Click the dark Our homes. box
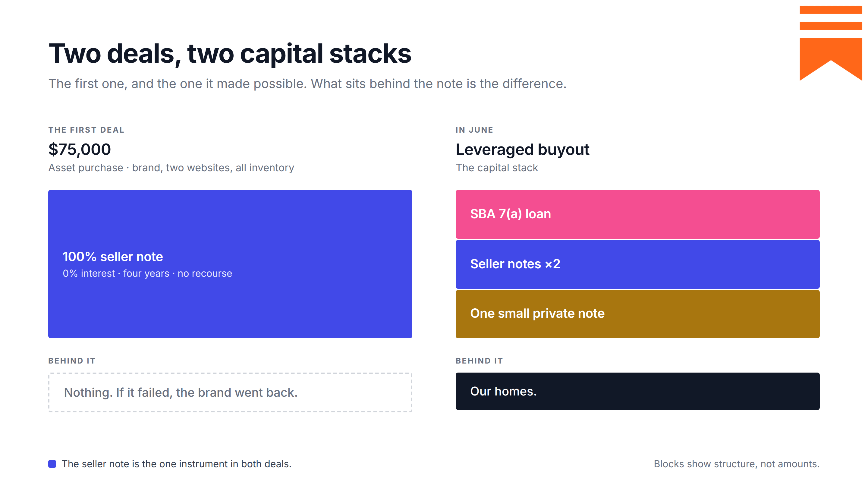The width and height of the screenshot is (868, 504). (637, 391)
